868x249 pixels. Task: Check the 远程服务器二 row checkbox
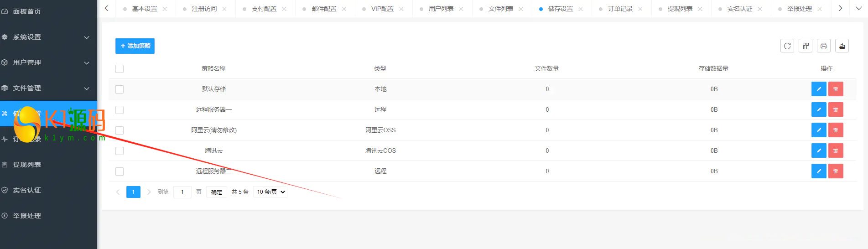tap(120, 171)
